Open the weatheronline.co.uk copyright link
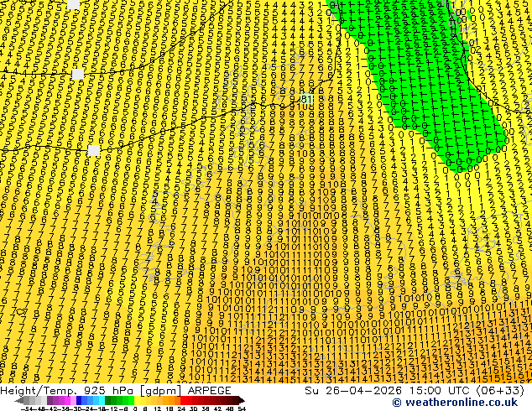This screenshot has width=532, height=411. click(455, 403)
